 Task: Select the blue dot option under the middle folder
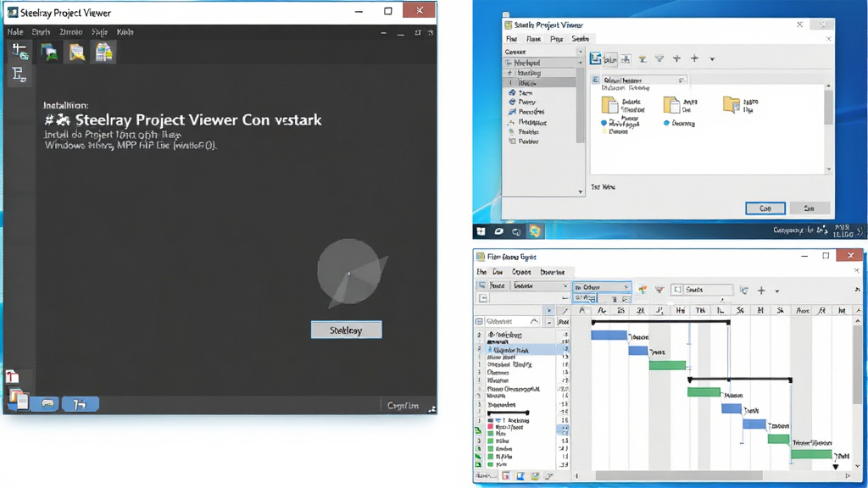click(x=666, y=123)
